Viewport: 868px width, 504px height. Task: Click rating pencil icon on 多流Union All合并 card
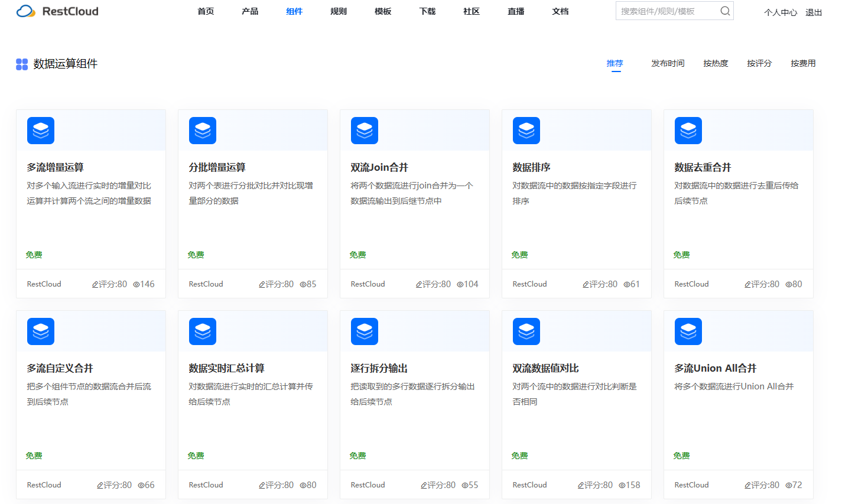[747, 486]
